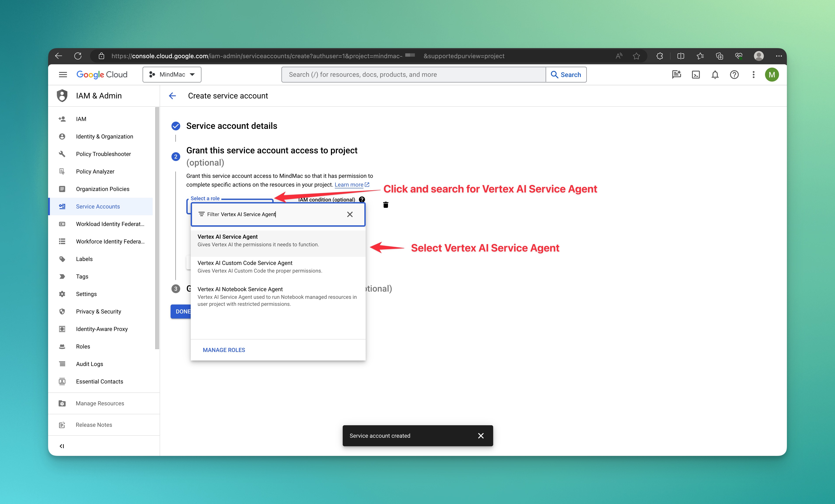
Task: Open the hamburger navigation menu
Action: click(63, 75)
